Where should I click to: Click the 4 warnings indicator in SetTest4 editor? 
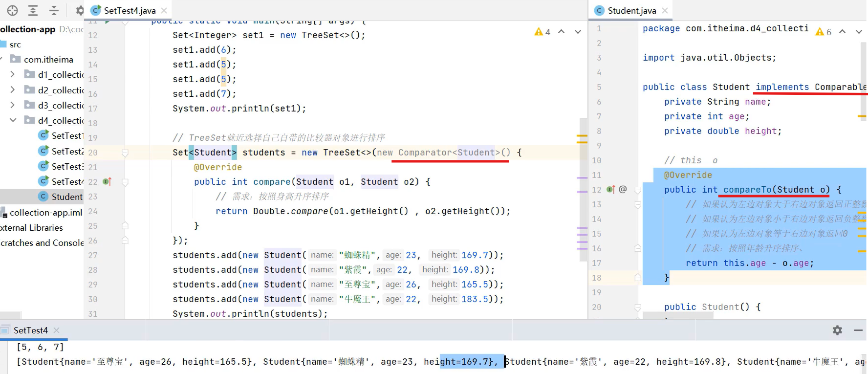click(542, 32)
